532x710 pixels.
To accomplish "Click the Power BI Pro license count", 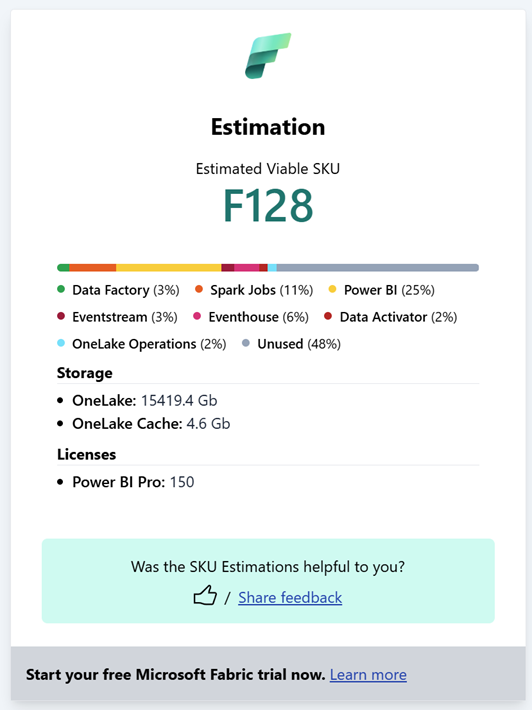I will point(182,482).
